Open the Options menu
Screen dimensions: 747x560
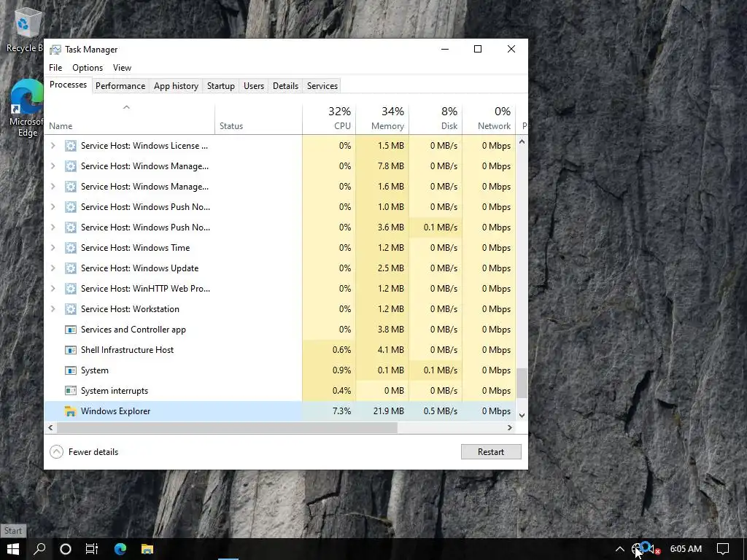pos(88,68)
